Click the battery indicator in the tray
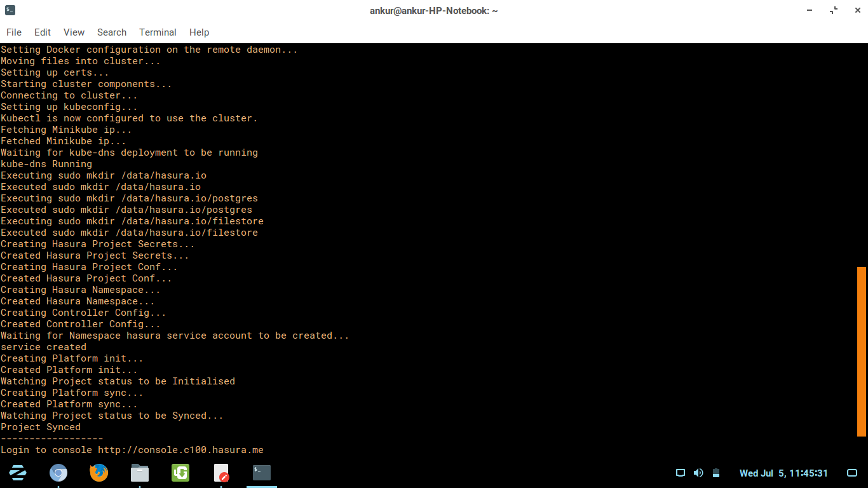 pos(716,473)
